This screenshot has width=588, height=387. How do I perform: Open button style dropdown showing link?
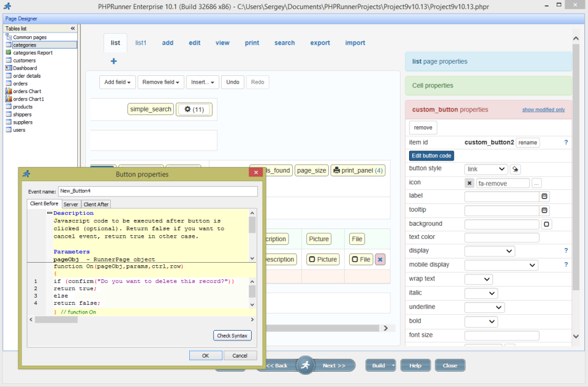[x=486, y=169]
